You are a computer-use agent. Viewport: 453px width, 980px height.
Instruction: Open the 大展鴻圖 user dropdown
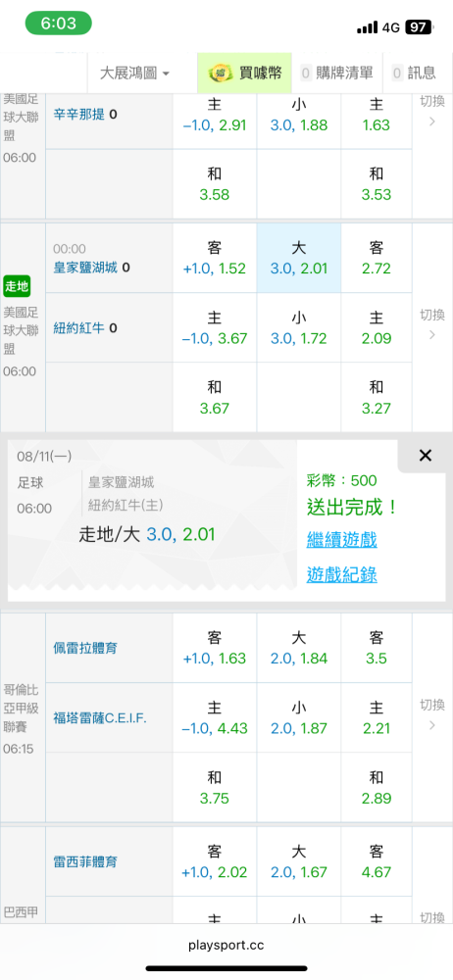(x=135, y=73)
